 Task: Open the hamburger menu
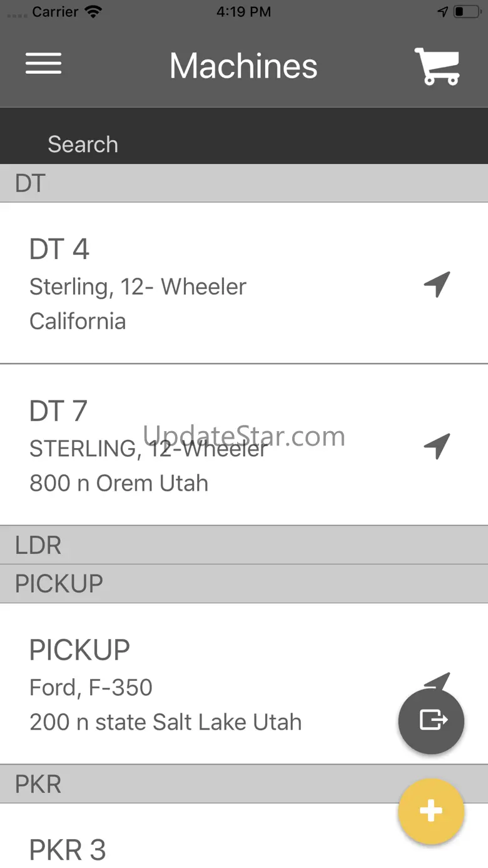[43, 64]
